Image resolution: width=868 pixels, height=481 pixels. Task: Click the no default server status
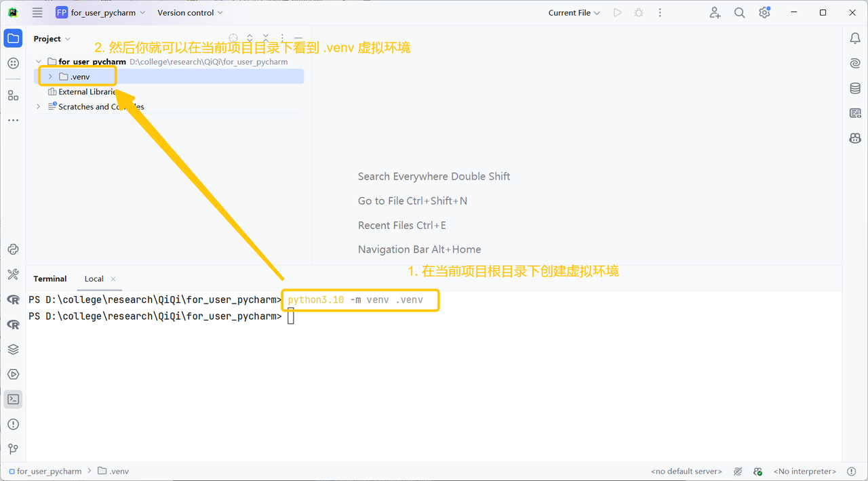pos(686,472)
